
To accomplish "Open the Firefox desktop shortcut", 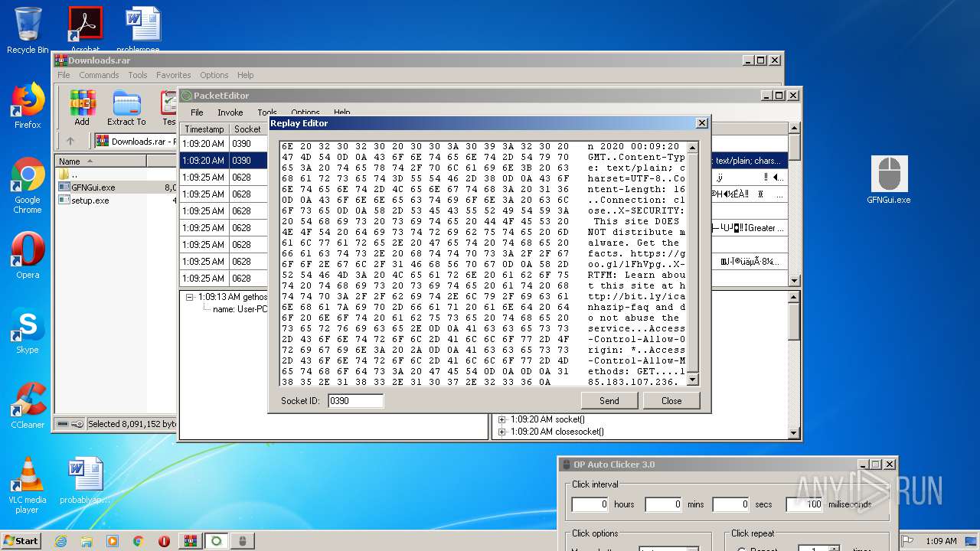I will click(28, 106).
